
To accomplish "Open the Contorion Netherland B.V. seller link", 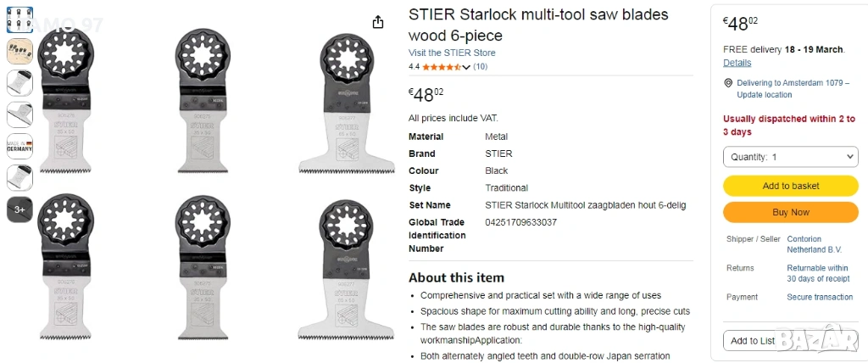I will pyautogui.click(x=815, y=244).
